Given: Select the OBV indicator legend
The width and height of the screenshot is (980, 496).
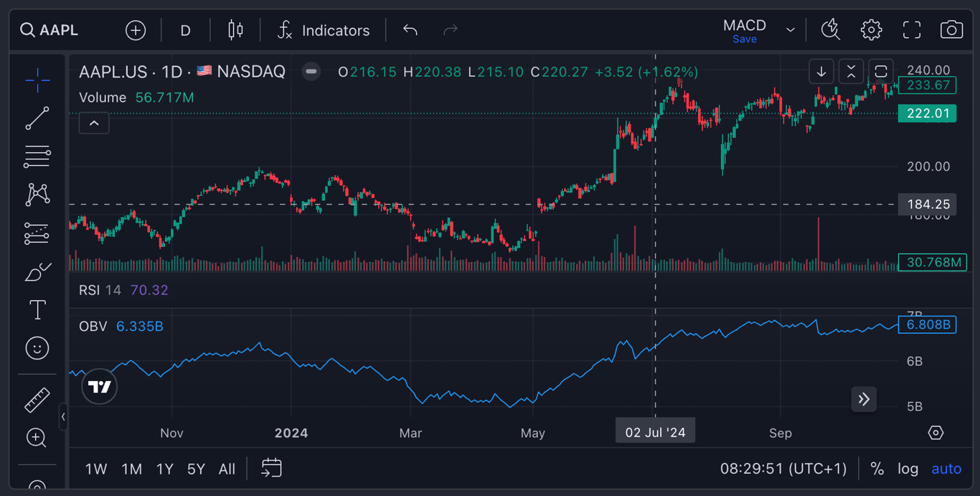Looking at the screenshot, I should [93, 326].
